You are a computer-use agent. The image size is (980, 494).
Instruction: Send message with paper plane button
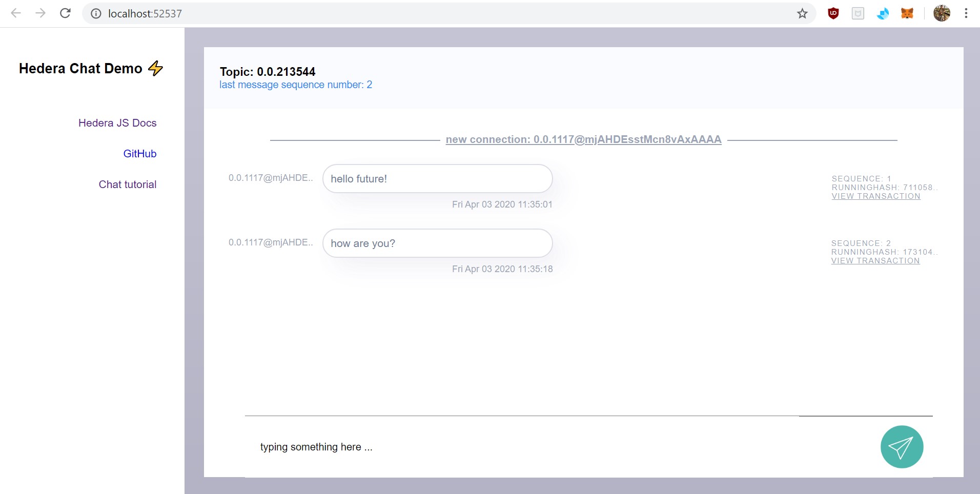[x=902, y=447]
